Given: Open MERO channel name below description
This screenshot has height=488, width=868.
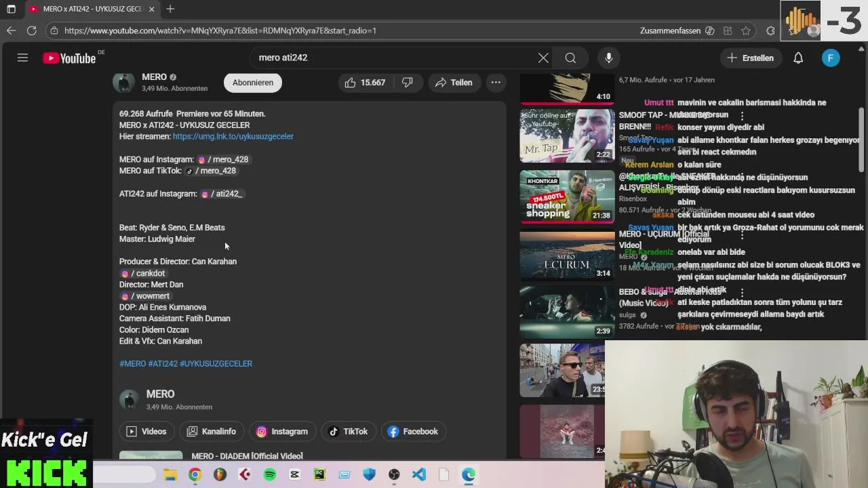Looking at the screenshot, I should [160, 394].
